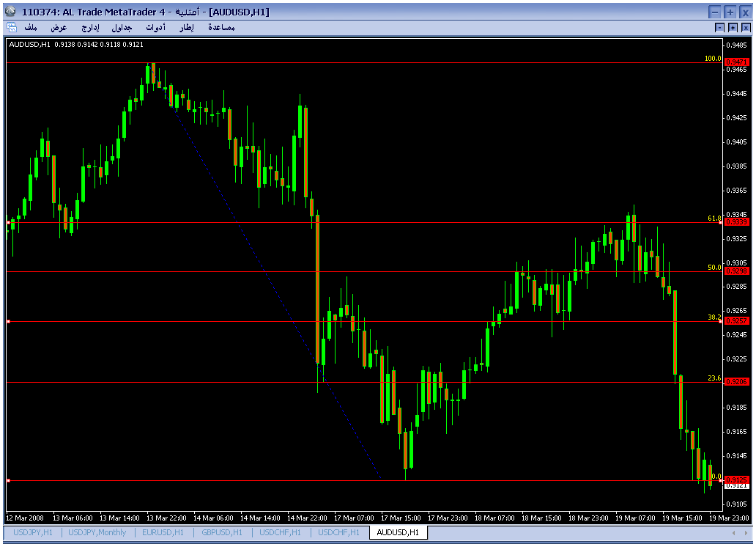This screenshot has height=544, width=756.
Task: Click the red 0.9257 price tag
Action: click(737, 320)
